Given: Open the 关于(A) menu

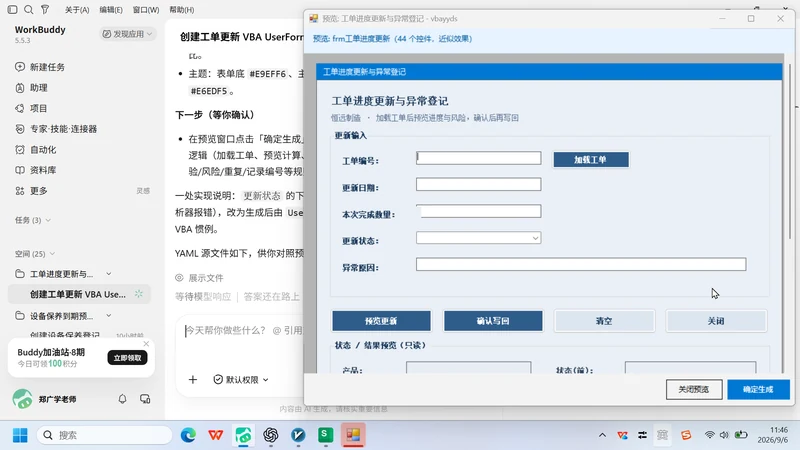Looking at the screenshot, I should (x=77, y=10).
